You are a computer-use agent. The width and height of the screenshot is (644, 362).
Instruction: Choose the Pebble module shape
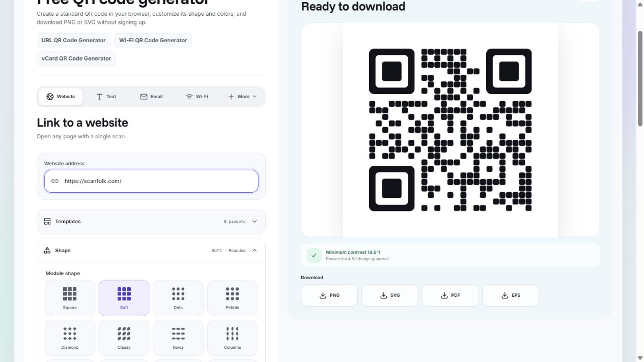click(232, 298)
